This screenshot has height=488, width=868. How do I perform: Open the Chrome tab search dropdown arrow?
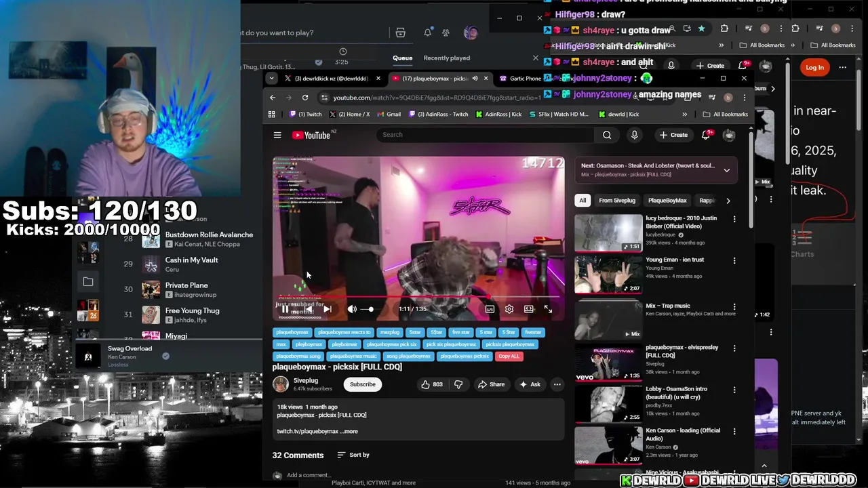pyautogui.click(x=271, y=79)
